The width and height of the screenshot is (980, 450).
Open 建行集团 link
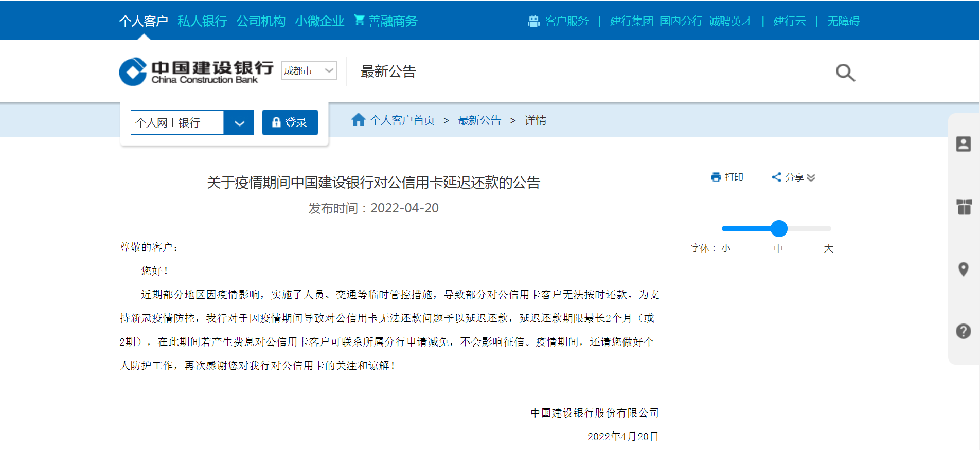(632, 21)
